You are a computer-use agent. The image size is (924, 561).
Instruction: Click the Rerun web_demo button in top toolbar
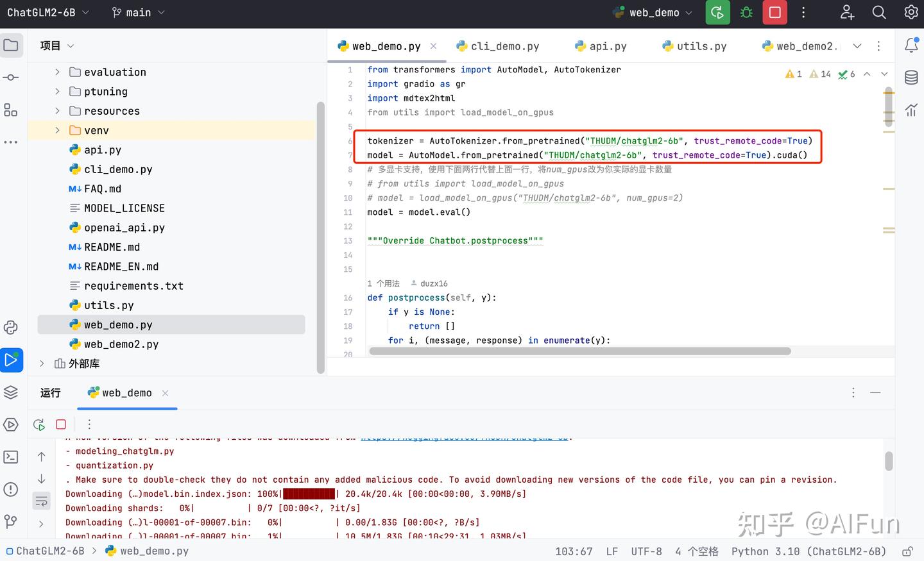click(x=717, y=13)
